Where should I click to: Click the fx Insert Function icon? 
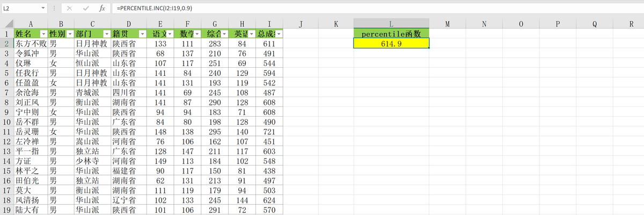click(102, 9)
